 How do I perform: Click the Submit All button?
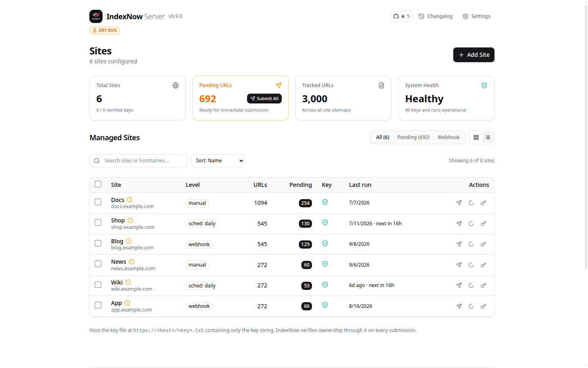coord(264,99)
